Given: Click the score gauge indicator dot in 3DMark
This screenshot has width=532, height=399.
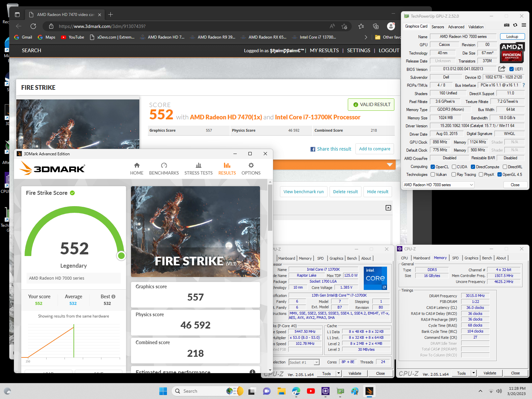Looking at the screenshot, I should point(121,256).
